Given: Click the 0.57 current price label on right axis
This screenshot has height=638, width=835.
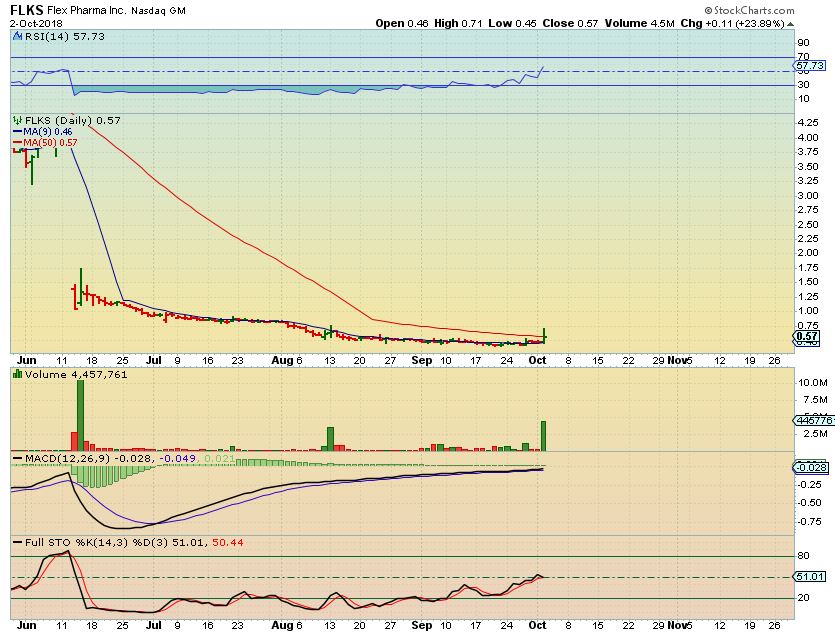Looking at the screenshot, I should point(807,337).
